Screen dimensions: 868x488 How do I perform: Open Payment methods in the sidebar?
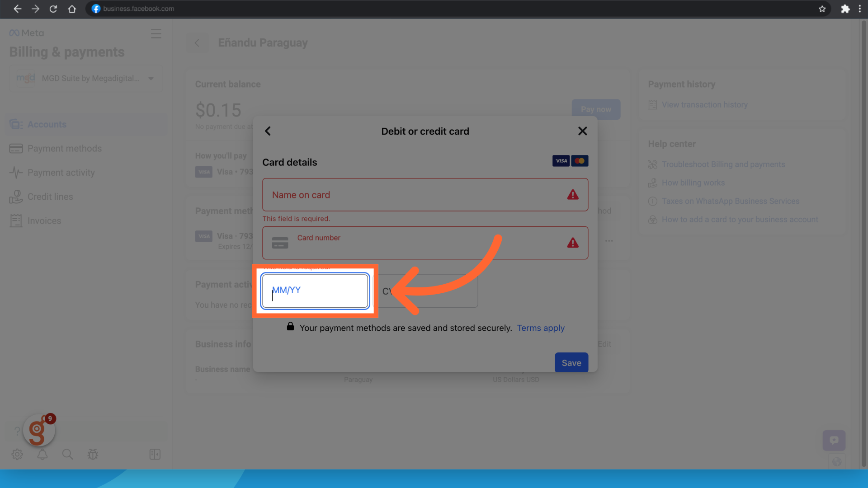click(64, 149)
